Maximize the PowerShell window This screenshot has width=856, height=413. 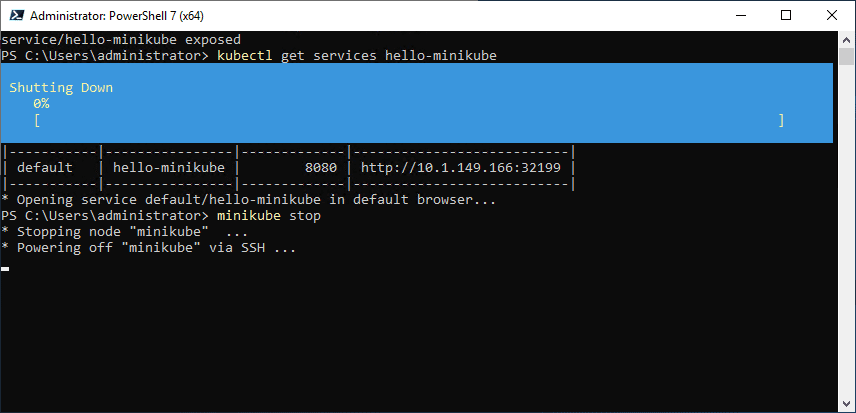coord(787,16)
